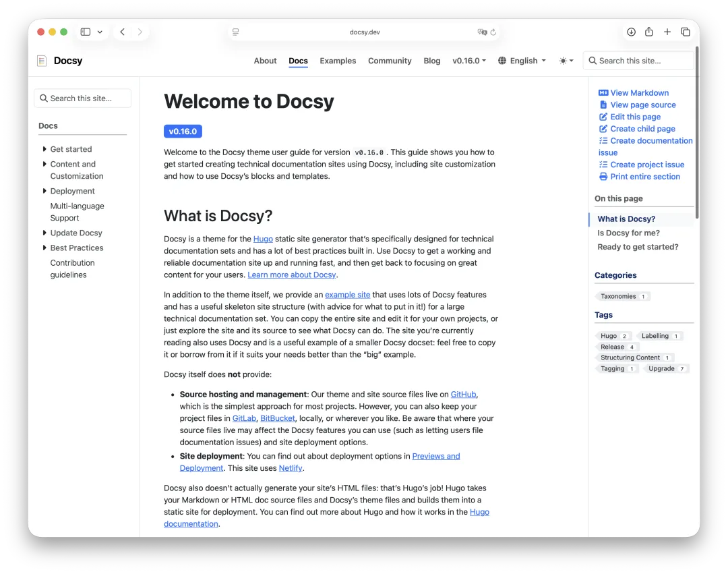Open the BitBucket link
This screenshot has height=574, width=728.
pyautogui.click(x=278, y=418)
